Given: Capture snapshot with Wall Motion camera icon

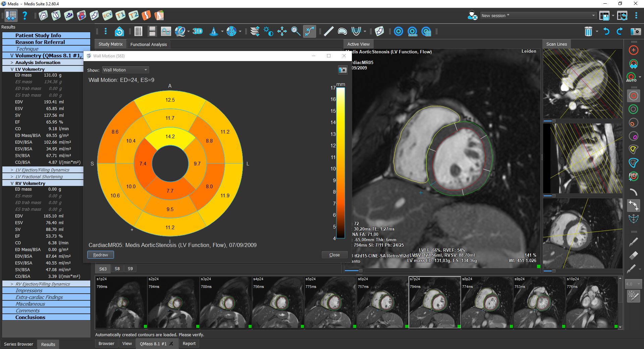Looking at the screenshot, I should tap(342, 70).
